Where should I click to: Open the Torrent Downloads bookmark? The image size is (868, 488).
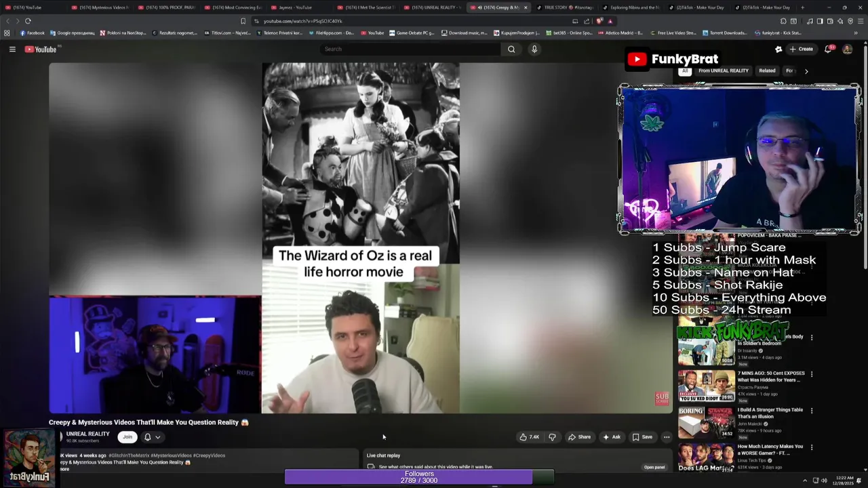click(724, 33)
